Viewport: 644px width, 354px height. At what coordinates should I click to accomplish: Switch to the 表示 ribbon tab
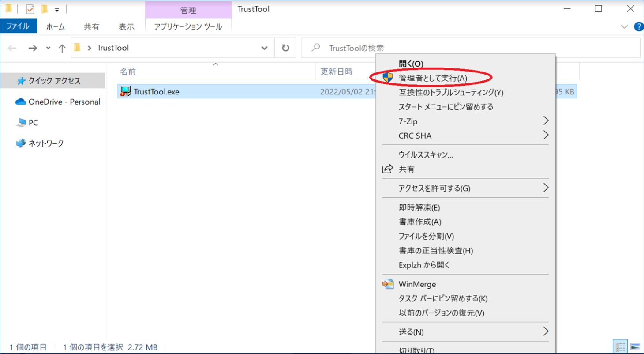point(126,26)
